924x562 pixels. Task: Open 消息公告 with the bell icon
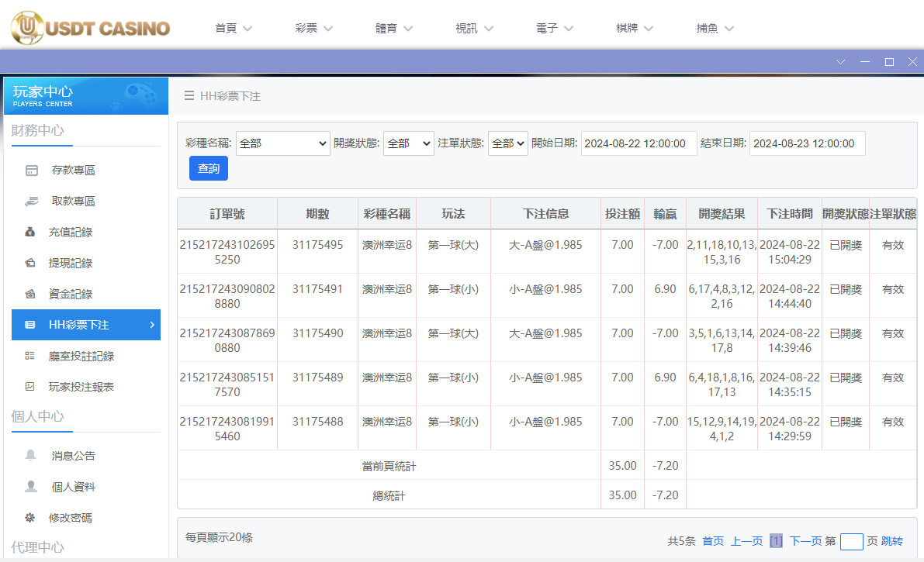coord(30,455)
